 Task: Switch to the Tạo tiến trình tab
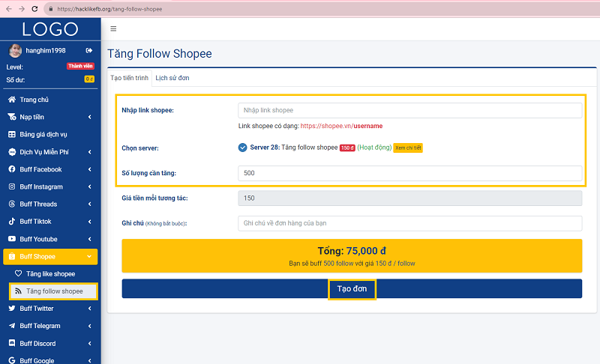(x=129, y=78)
